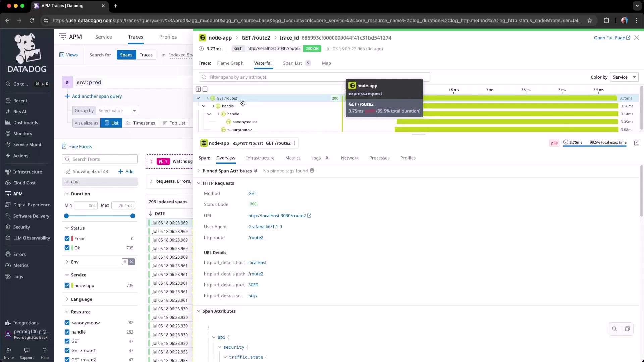
Task: Open span options kebab menu
Action: click(294, 143)
